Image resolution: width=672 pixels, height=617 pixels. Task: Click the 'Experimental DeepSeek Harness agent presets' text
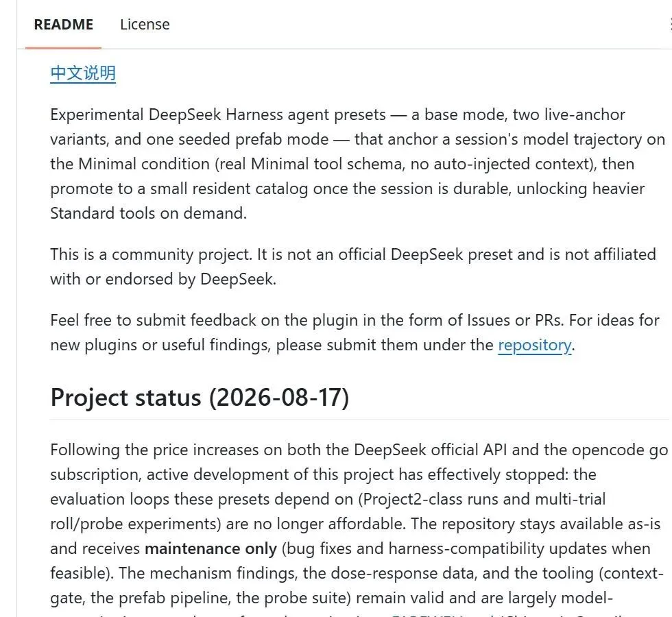point(218,115)
